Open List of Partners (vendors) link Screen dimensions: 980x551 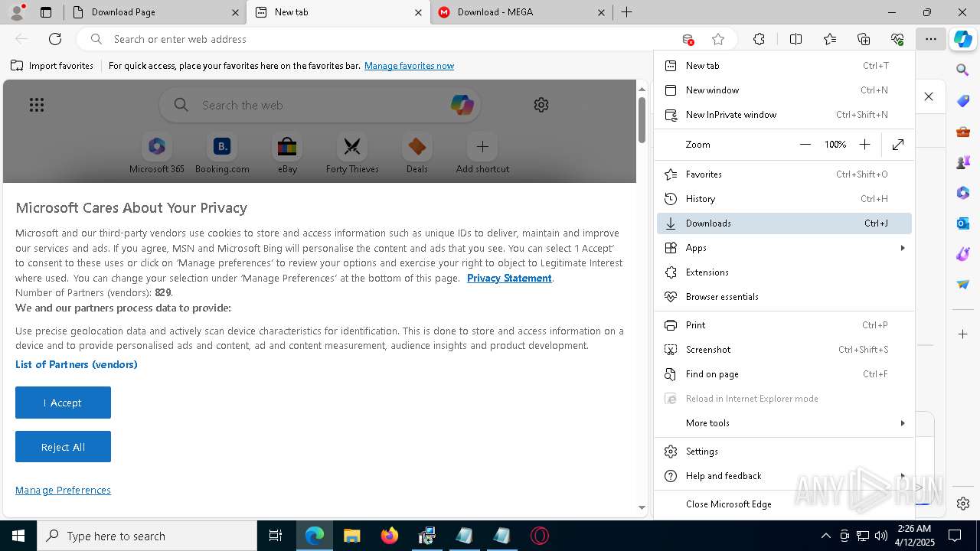[77, 364]
